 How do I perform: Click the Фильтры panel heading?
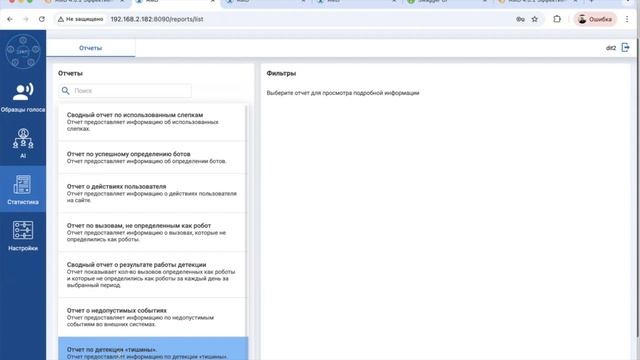pyautogui.click(x=281, y=73)
